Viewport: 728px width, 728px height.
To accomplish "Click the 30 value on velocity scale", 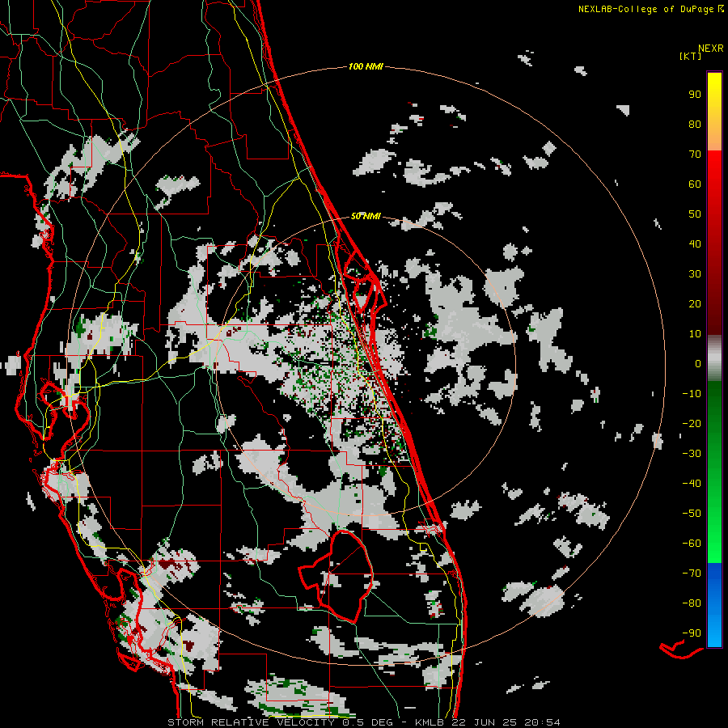I will 695,274.
